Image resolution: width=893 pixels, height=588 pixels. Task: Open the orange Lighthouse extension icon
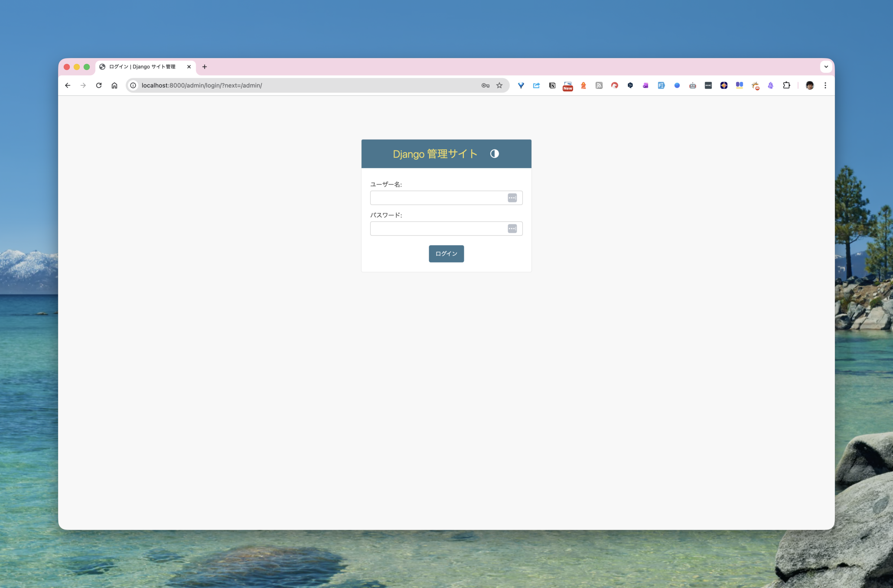pyautogui.click(x=583, y=85)
